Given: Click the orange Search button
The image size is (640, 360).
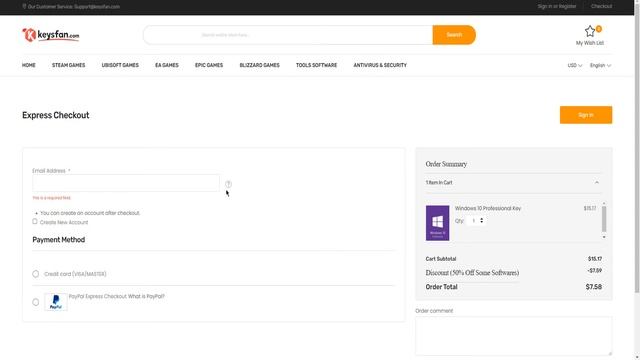Looking at the screenshot, I should point(454,35).
